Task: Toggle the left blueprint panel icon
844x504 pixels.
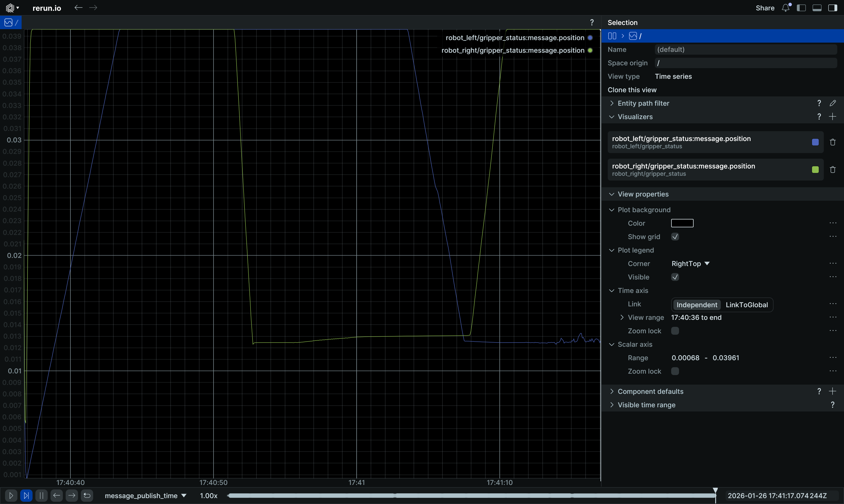Action: 802,8
